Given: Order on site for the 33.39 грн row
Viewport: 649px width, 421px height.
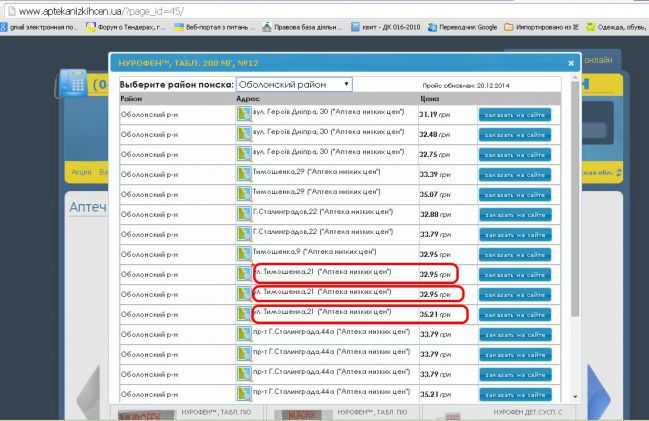Looking at the screenshot, I should coord(515,175).
